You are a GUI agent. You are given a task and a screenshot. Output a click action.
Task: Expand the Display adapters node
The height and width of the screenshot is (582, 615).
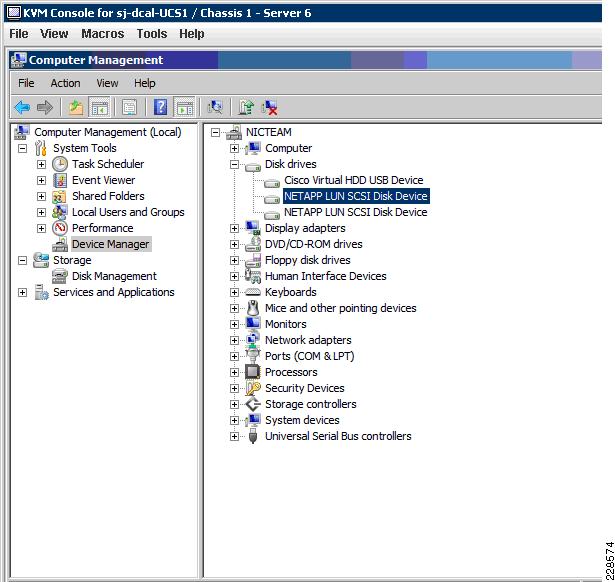click(x=234, y=228)
